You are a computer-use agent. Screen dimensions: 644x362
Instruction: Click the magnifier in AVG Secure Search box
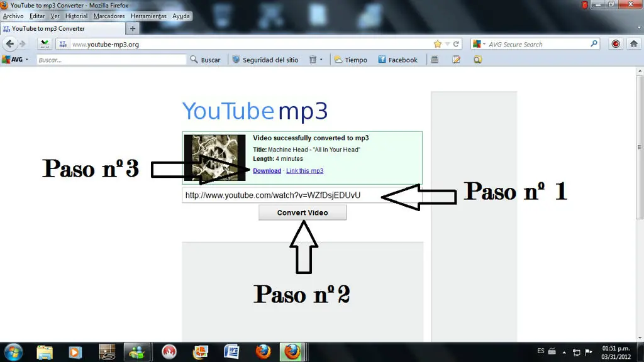coord(594,43)
